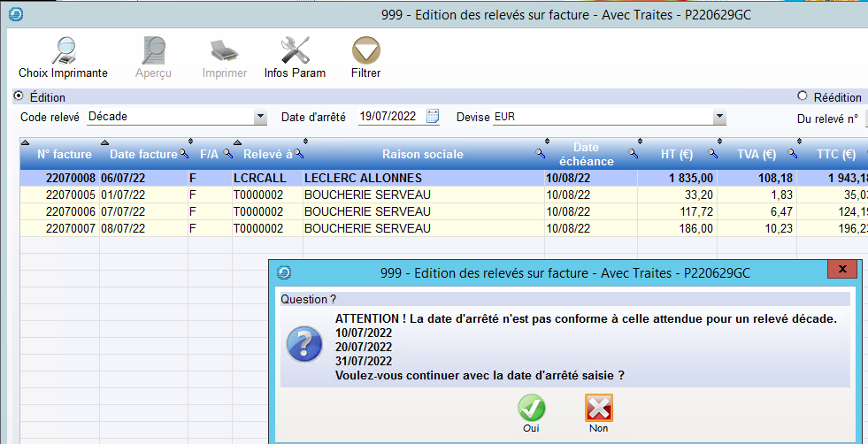This screenshot has width=868, height=444.
Task: Close the Question dialog window
Action: pyautogui.click(x=841, y=269)
